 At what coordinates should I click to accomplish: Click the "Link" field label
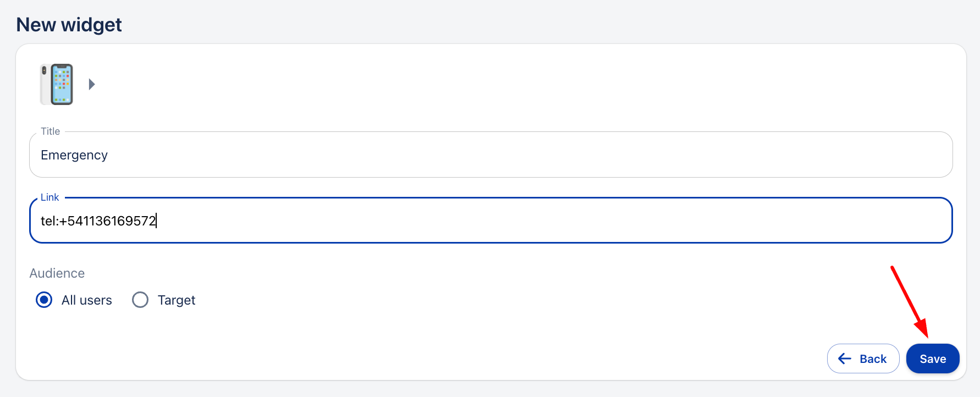click(x=49, y=197)
